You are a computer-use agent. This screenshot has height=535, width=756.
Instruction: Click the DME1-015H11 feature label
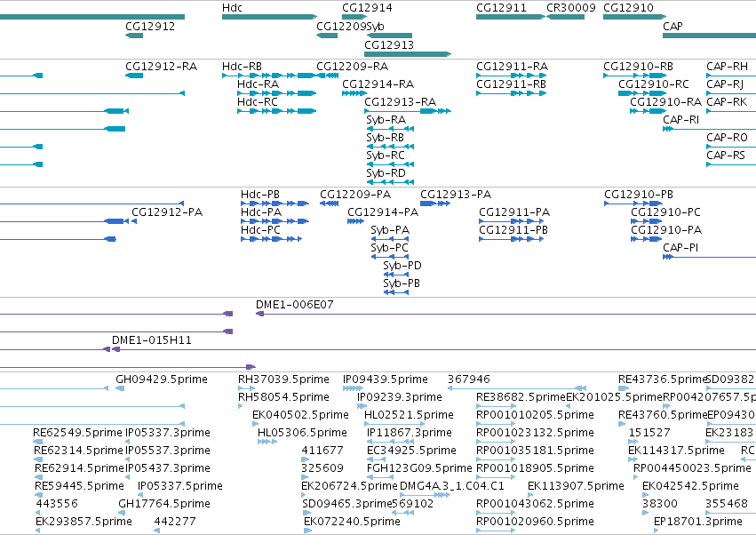pyautogui.click(x=151, y=340)
